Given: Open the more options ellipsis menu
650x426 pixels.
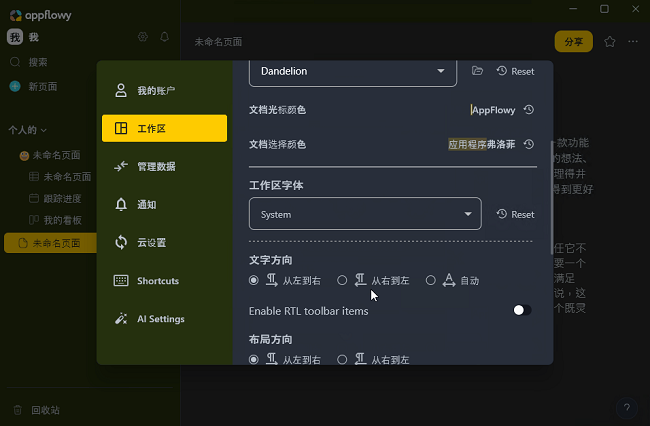Looking at the screenshot, I should 633,41.
